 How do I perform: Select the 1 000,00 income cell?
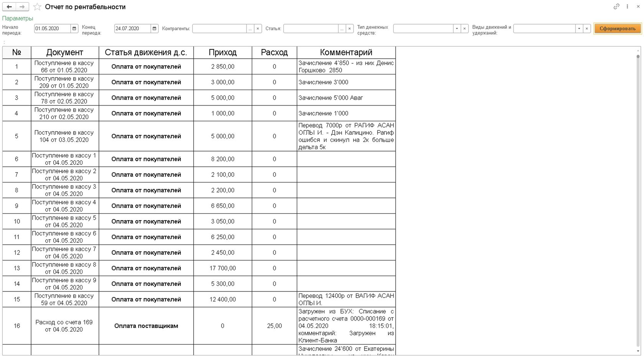[x=223, y=114]
